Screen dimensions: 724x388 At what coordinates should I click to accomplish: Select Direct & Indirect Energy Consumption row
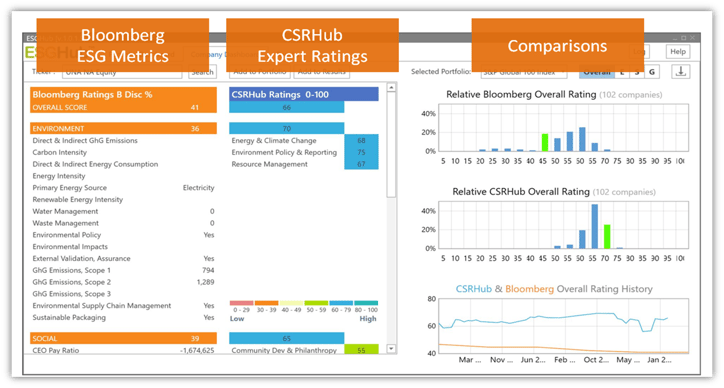(x=123, y=164)
